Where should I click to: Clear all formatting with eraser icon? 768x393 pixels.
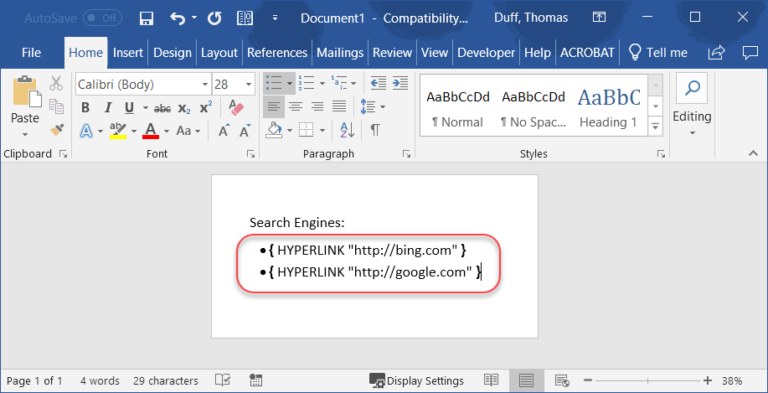pyautogui.click(x=236, y=107)
